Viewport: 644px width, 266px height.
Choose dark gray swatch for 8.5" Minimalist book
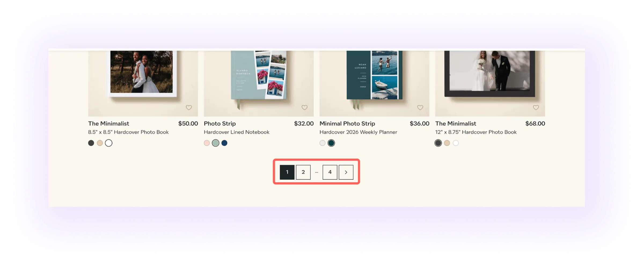click(x=91, y=143)
